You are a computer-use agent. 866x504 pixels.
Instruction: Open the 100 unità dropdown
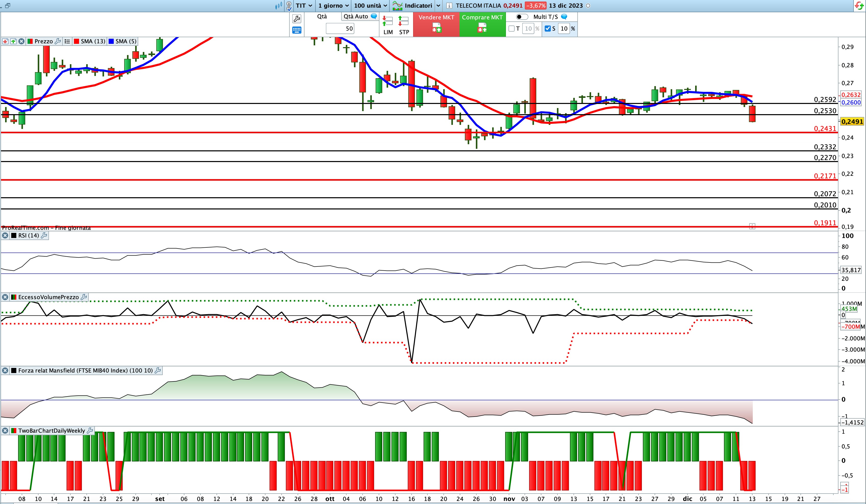tap(371, 6)
